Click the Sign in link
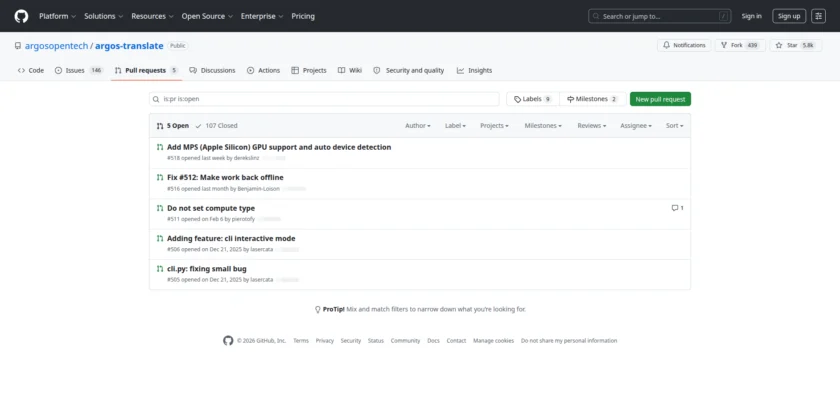Screen dimensions: 840x405 click(x=752, y=16)
